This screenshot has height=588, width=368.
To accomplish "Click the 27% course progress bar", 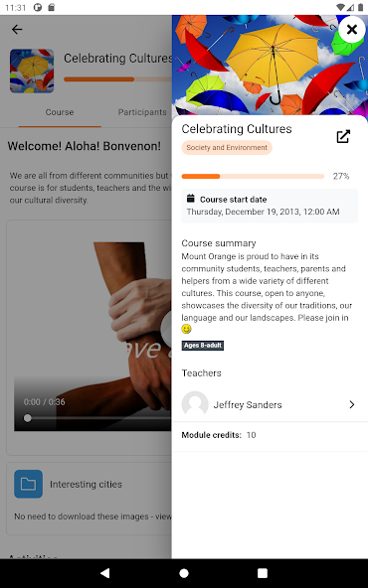I will click(253, 176).
